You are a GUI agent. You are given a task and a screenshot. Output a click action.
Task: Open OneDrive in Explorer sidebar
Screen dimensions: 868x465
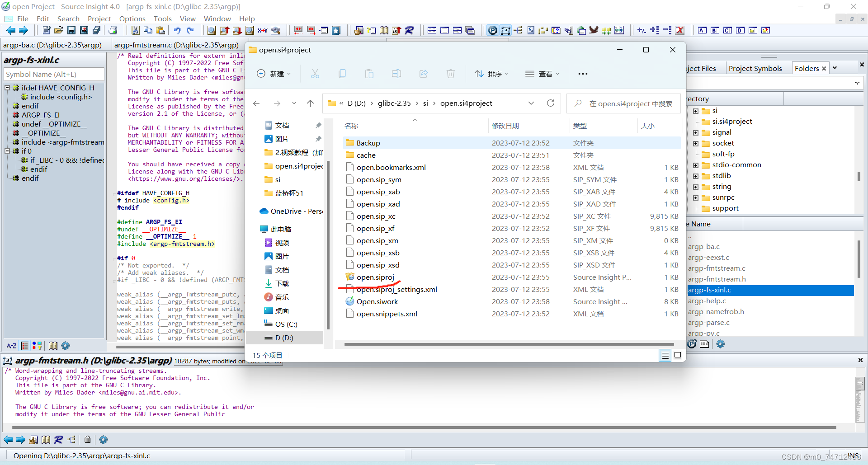(x=292, y=211)
